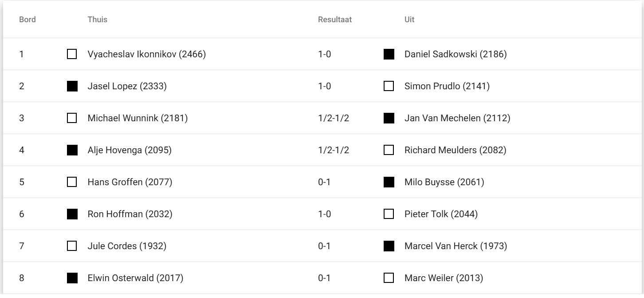
Task: Click white piece icon beside Hans Groffen
Action: tap(71, 182)
